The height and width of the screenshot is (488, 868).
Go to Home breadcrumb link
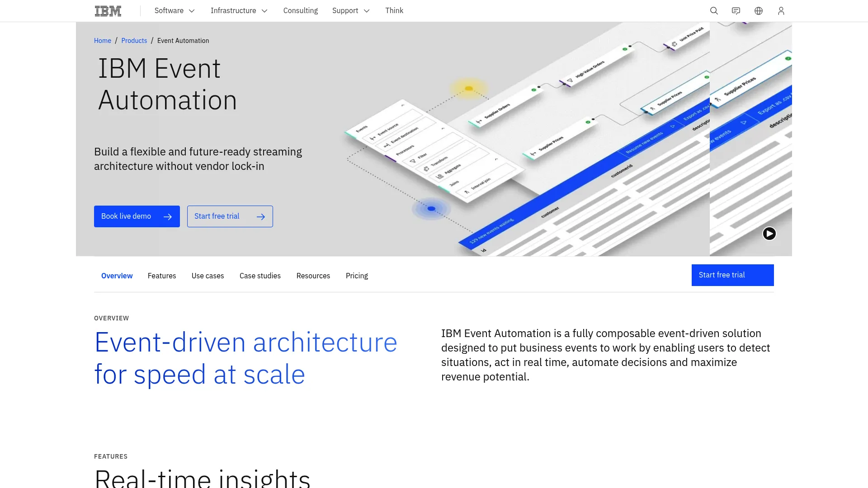coord(103,41)
